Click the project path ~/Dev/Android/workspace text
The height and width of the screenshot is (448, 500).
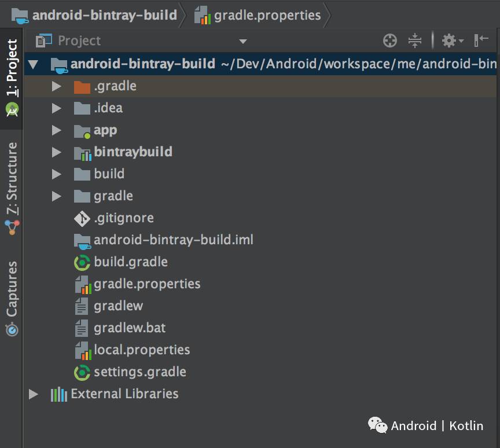pos(359,64)
